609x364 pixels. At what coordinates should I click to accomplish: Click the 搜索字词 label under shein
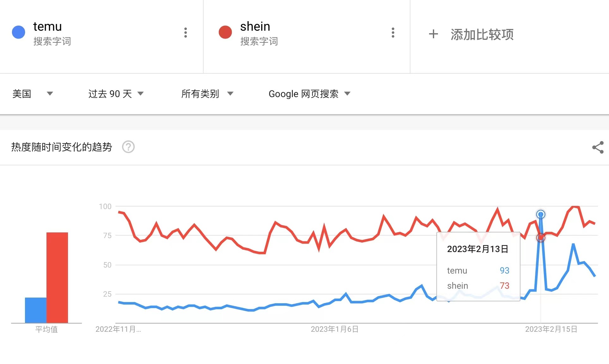point(259,41)
